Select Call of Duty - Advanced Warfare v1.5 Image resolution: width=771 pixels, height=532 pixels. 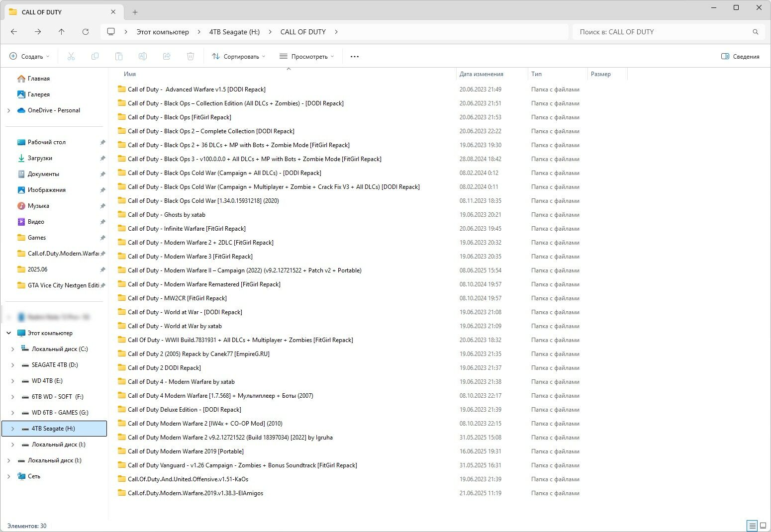(x=196, y=89)
